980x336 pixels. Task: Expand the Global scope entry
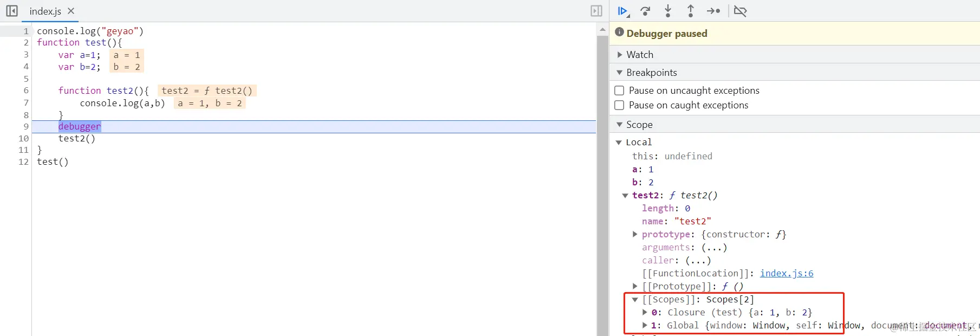coord(645,325)
